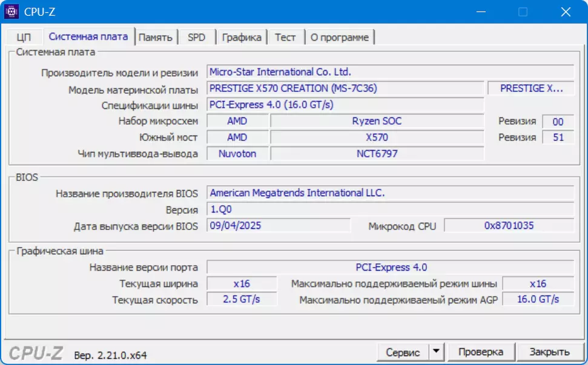Click the Проверка button
This screenshot has height=365, width=588.
[481, 352]
